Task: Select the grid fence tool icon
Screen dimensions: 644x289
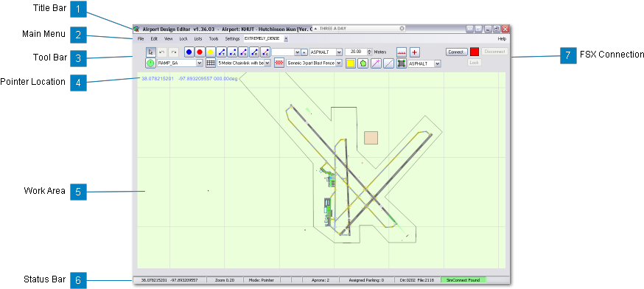Action: coord(210,63)
